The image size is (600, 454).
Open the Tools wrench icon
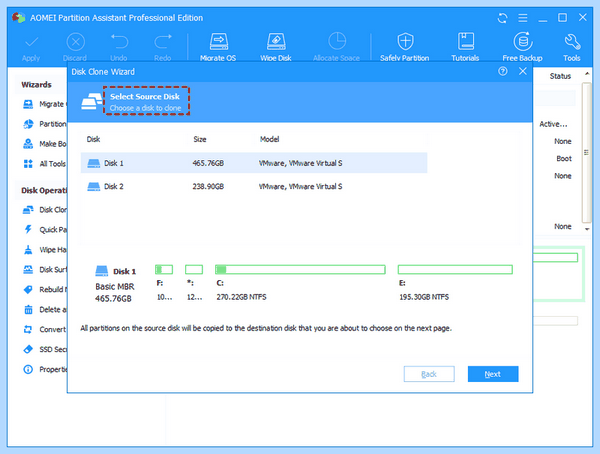572,42
